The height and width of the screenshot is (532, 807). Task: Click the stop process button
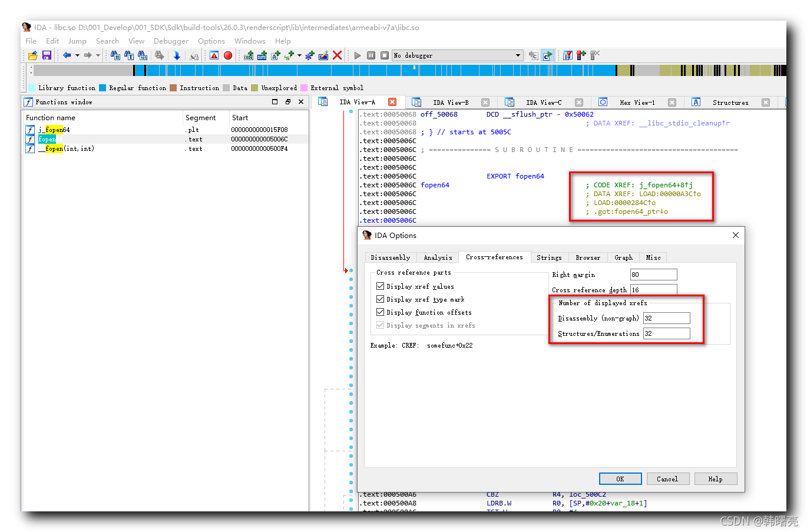pos(385,55)
